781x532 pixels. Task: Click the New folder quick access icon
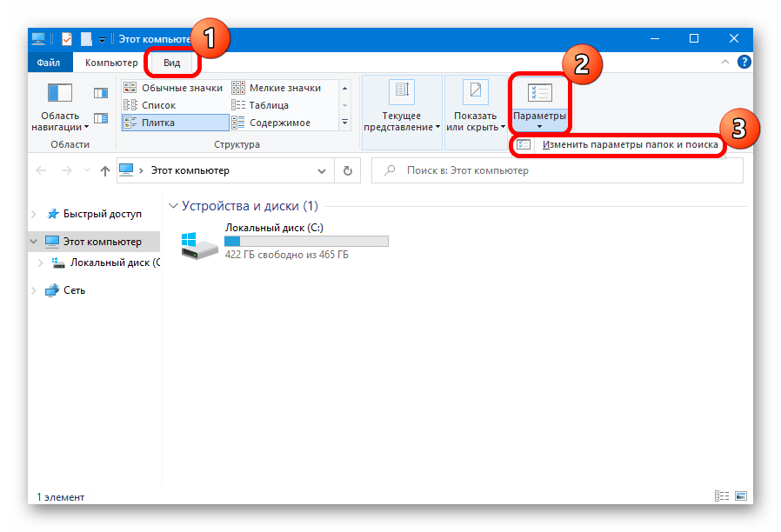86,39
